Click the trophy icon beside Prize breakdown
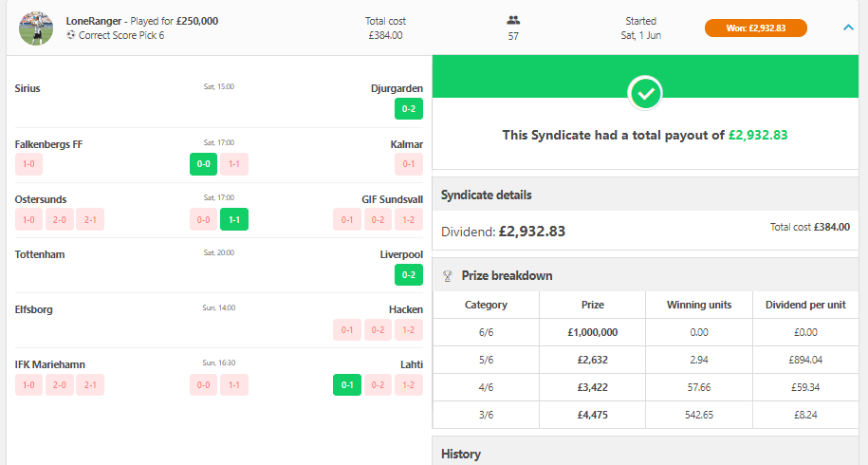The image size is (868, 465). pyautogui.click(x=448, y=276)
